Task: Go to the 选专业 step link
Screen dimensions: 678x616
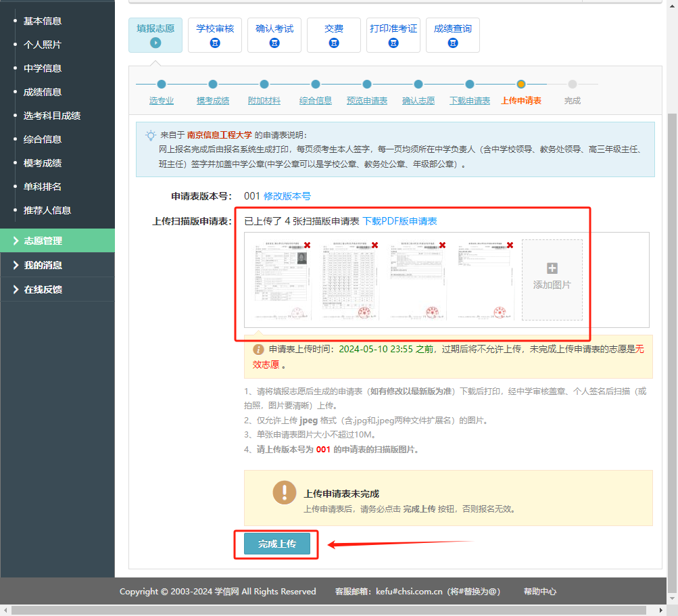Action: click(162, 100)
